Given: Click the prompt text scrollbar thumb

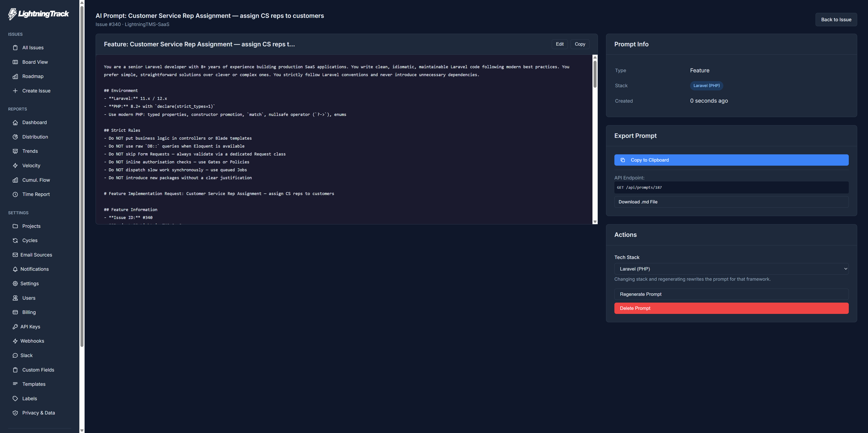Looking at the screenshot, I should tap(595, 74).
